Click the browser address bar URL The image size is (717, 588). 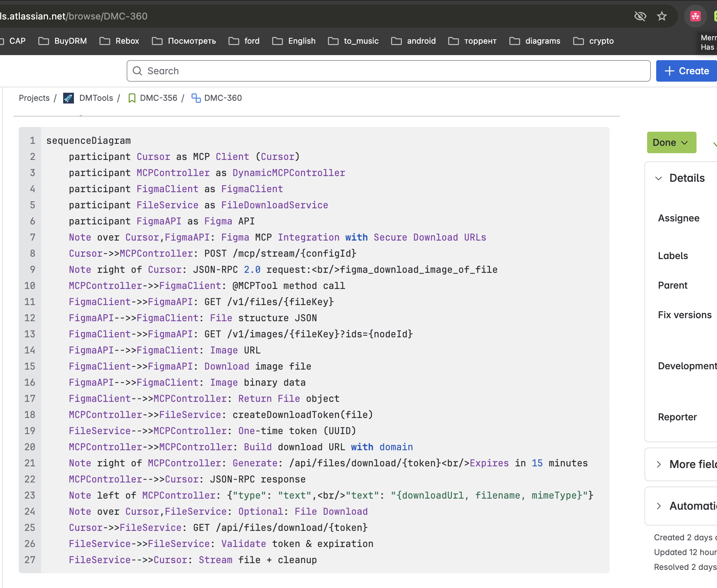tap(74, 16)
